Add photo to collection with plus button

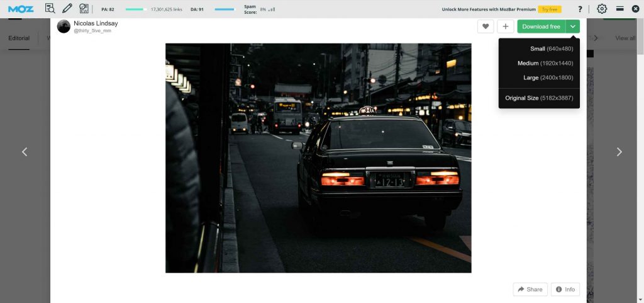(505, 26)
